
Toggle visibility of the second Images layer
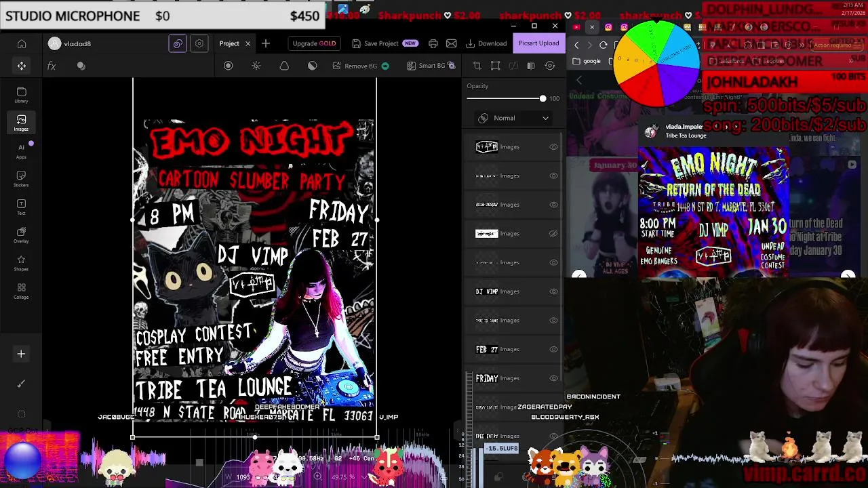[553, 176]
